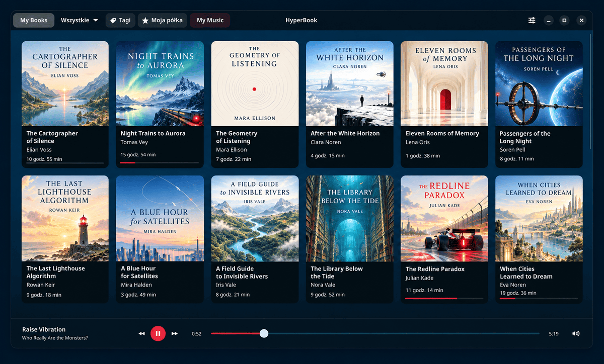The image size is (604, 364).
Task: Switch to the My Music tab
Action: pyautogui.click(x=210, y=20)
